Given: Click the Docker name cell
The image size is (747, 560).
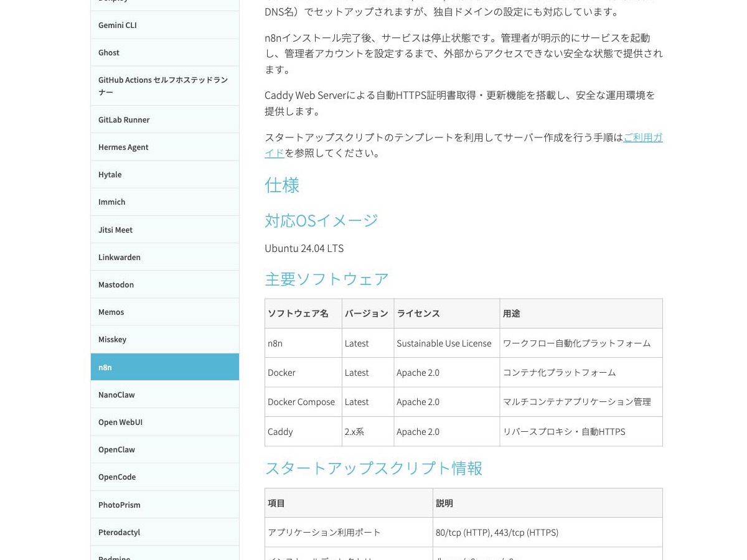Looking at the screenshot, I should [x=303, y=372].
